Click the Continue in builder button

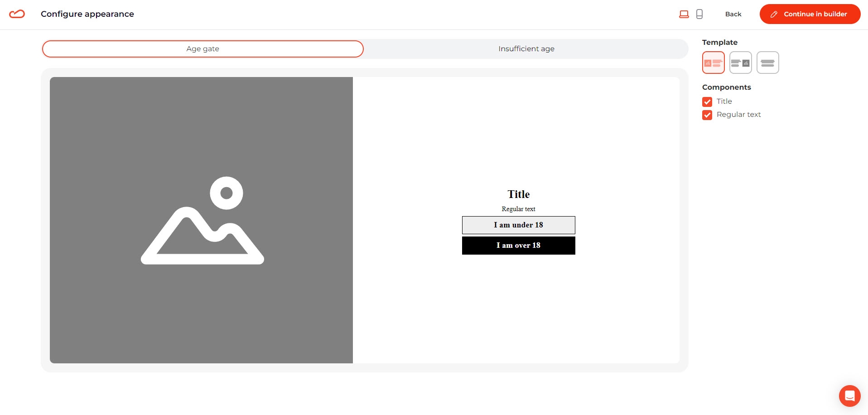[810, 14]
